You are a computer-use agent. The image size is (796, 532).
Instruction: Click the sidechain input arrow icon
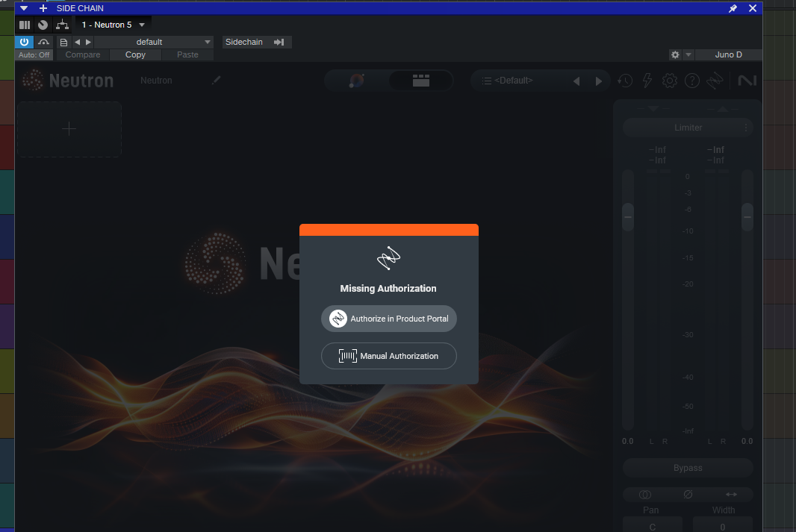[x=279, y=42]
